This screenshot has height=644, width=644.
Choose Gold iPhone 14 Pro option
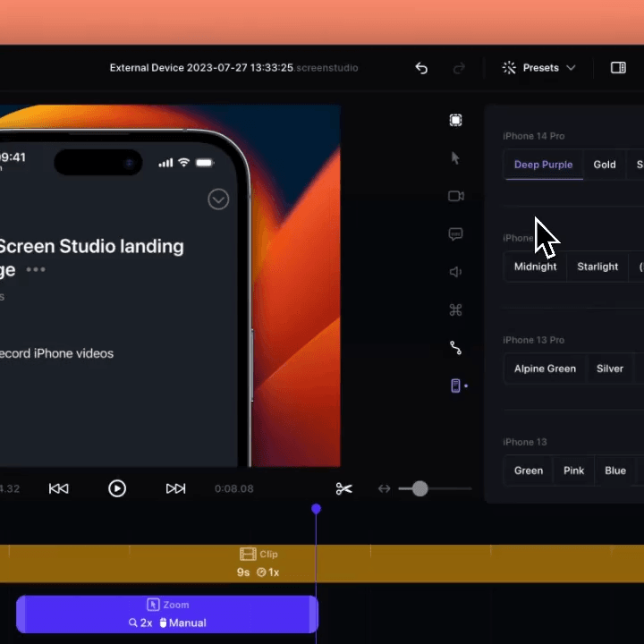click(x=605, y=165)
